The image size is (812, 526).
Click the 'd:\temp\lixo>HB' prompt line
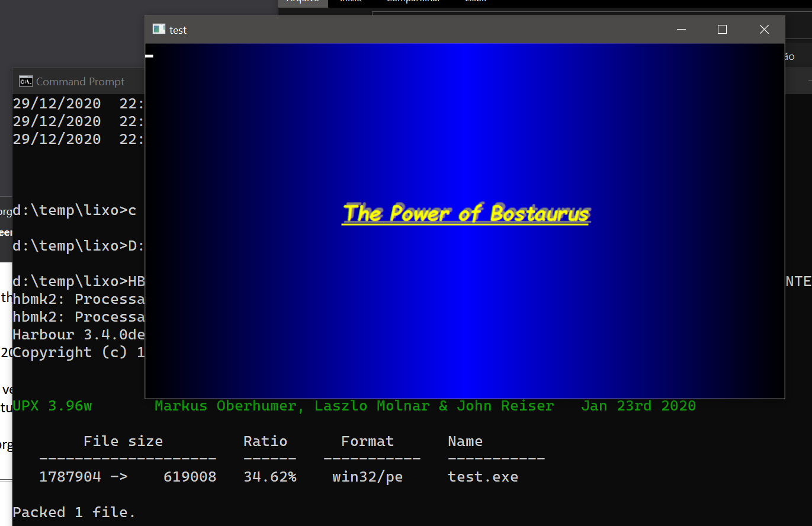coord(79,281)
